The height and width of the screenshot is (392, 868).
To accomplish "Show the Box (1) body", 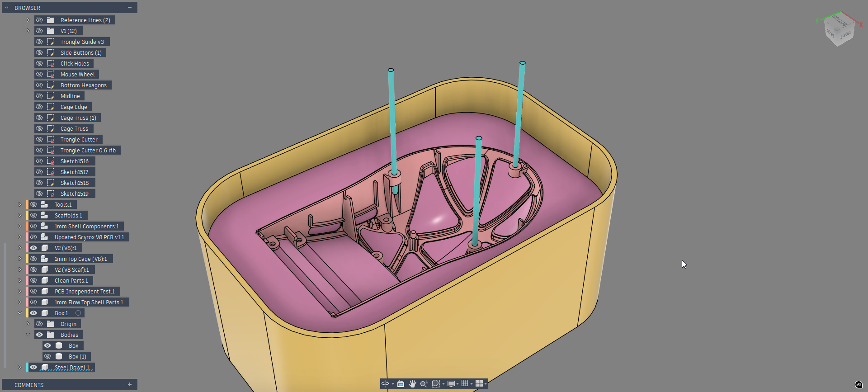I will click(47, 356).
